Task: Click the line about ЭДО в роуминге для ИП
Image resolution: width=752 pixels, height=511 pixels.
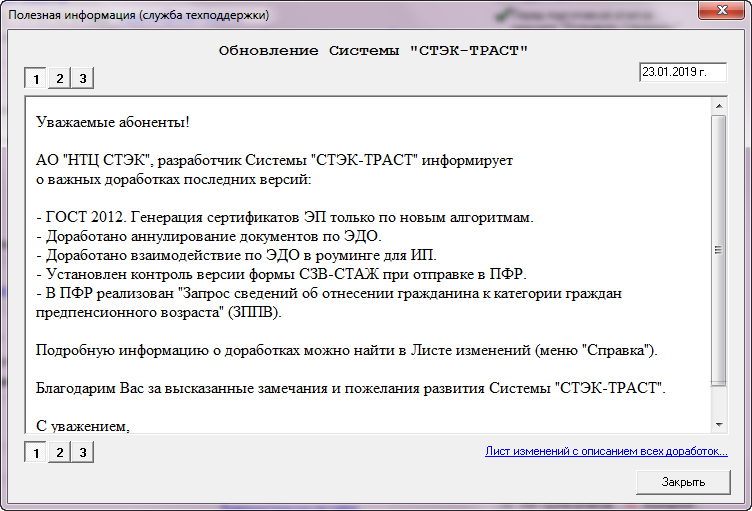Action: 236,255
